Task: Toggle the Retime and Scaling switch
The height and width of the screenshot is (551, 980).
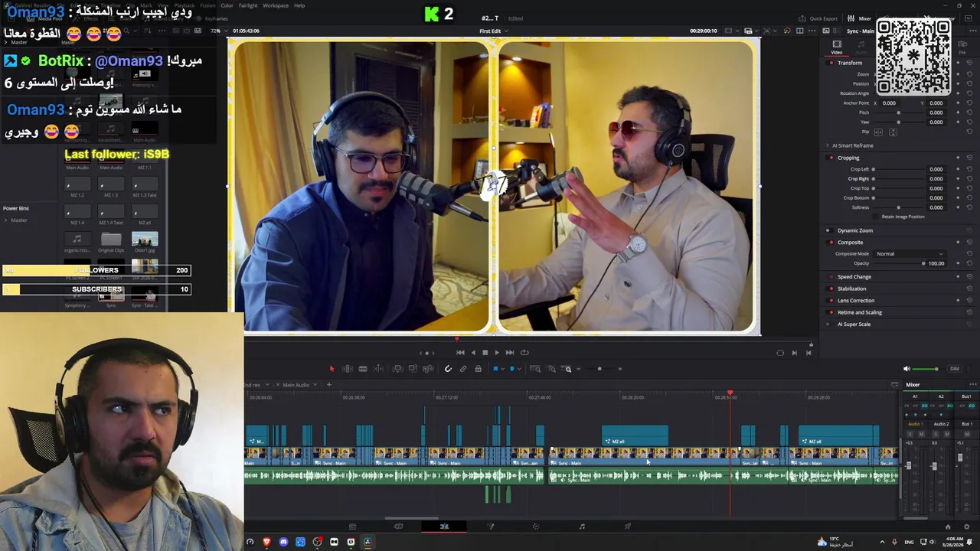Action: pos(831,312)
